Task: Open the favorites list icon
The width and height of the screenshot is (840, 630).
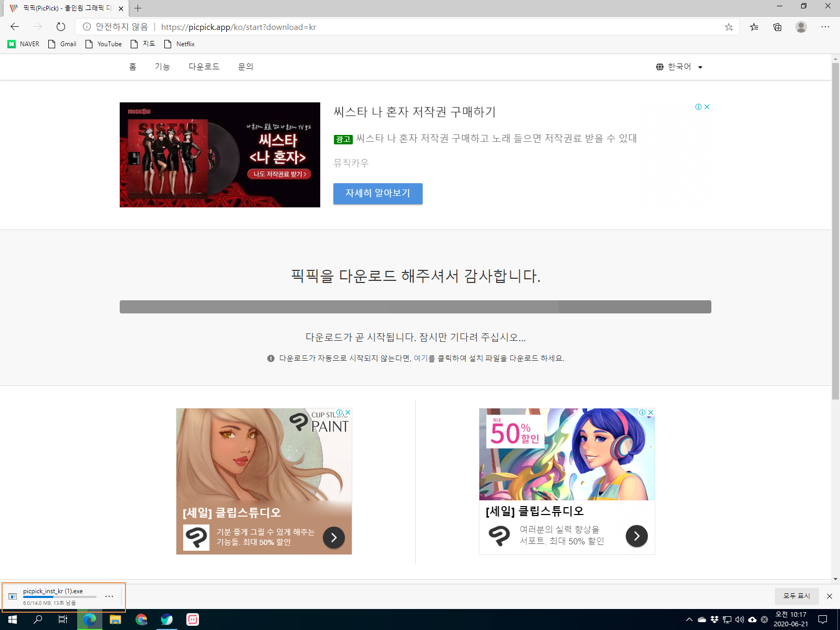Action: tap(754, 27)
